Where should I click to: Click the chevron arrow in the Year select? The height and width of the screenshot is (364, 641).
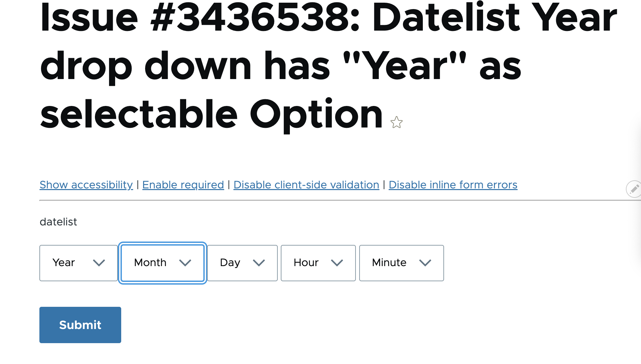click(99, 263)
